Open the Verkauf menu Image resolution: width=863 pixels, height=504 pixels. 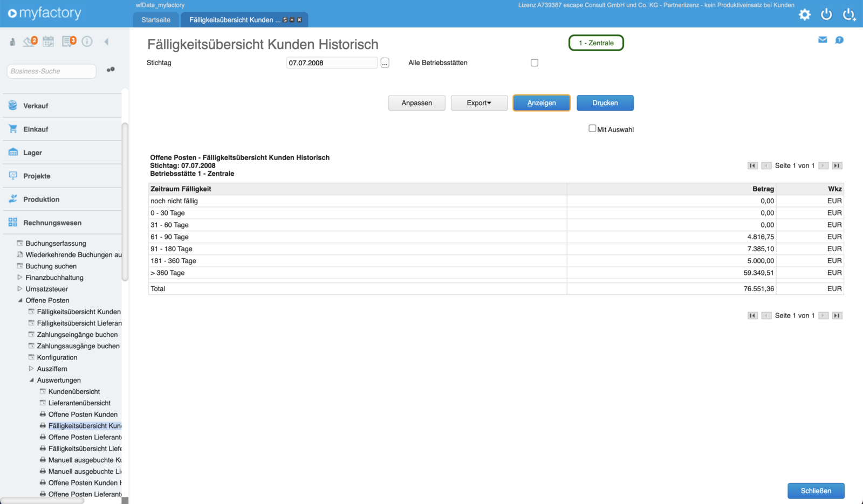(x=62, y=106)
